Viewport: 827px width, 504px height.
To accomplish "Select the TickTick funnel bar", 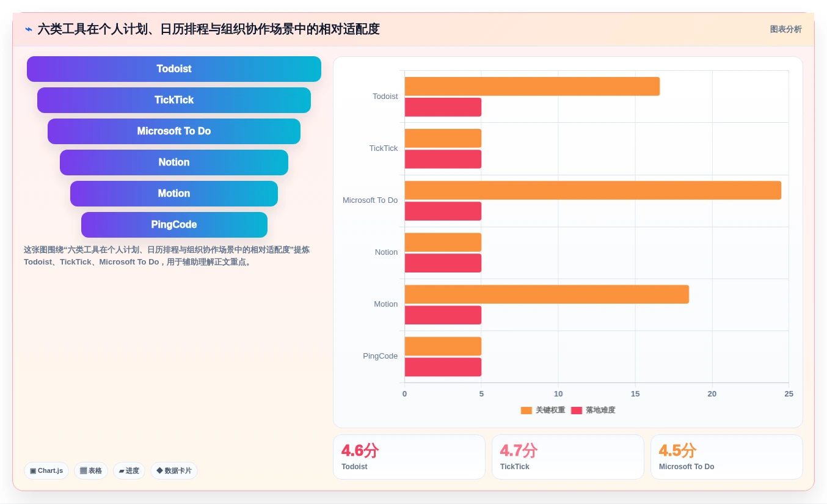I will point(174,100).
